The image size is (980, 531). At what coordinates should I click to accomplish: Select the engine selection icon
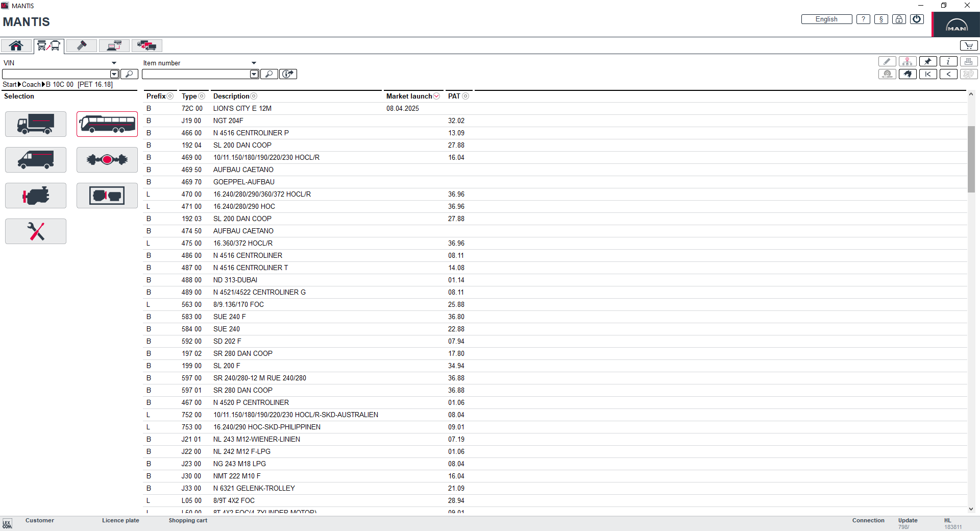(35, 196)
